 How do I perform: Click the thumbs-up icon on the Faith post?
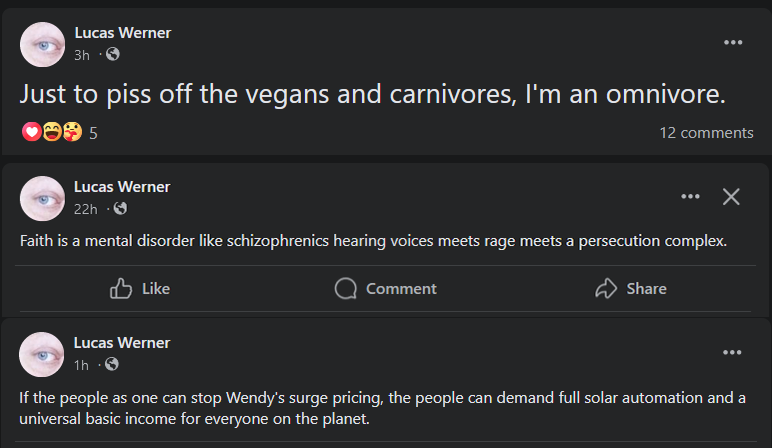click(121, 288)
